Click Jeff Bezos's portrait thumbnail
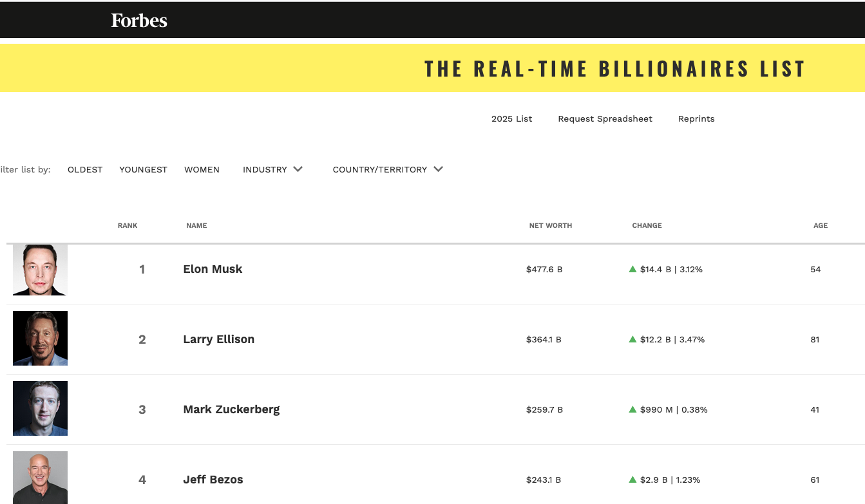This screenshot has height=504, width=865. 40,478
